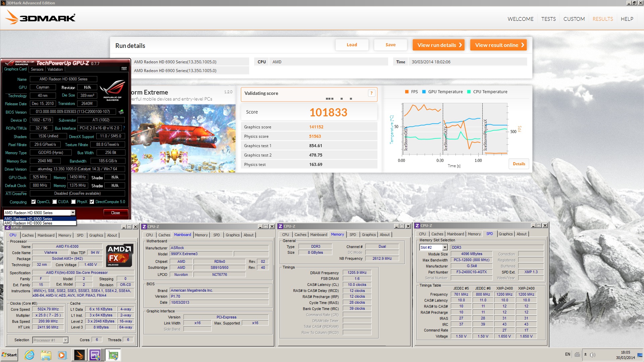Switch to the Sensors tab in GPU-Z
The height and width of the screenshot is (362, 644).
coord(37,69)
